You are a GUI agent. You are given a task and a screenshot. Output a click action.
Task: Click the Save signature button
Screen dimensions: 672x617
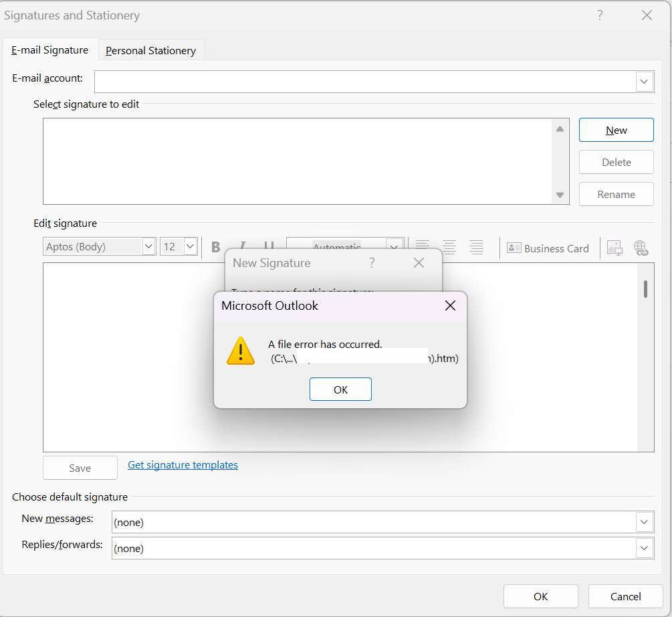click(80, 468)
